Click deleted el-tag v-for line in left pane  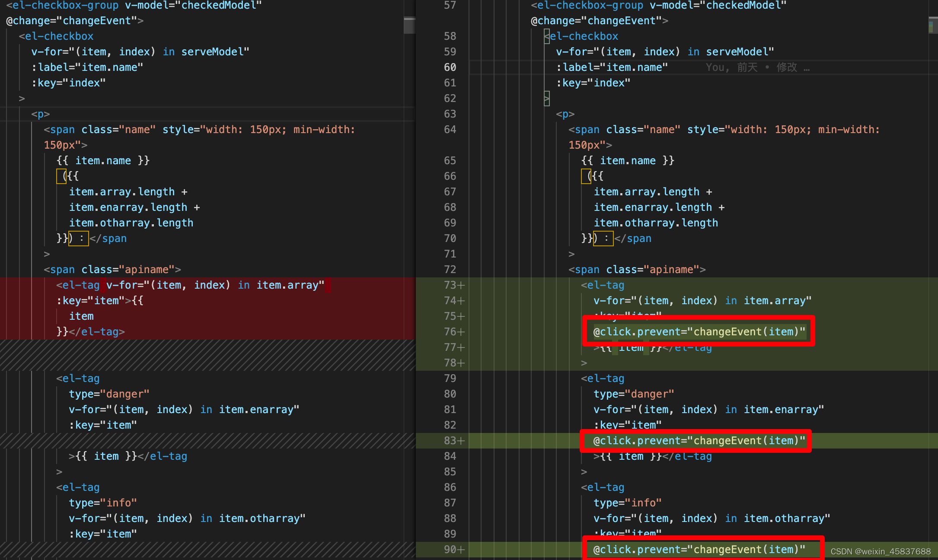point(190,285)
